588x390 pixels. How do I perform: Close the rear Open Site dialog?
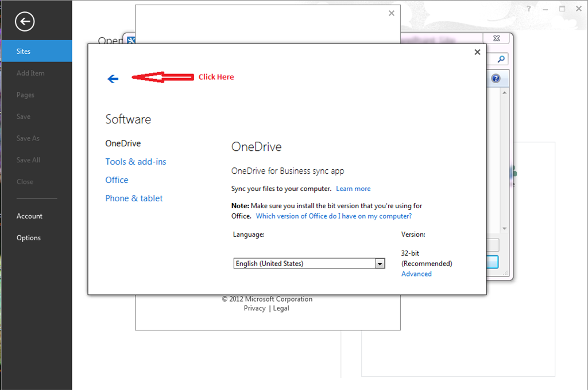point(497,38)
